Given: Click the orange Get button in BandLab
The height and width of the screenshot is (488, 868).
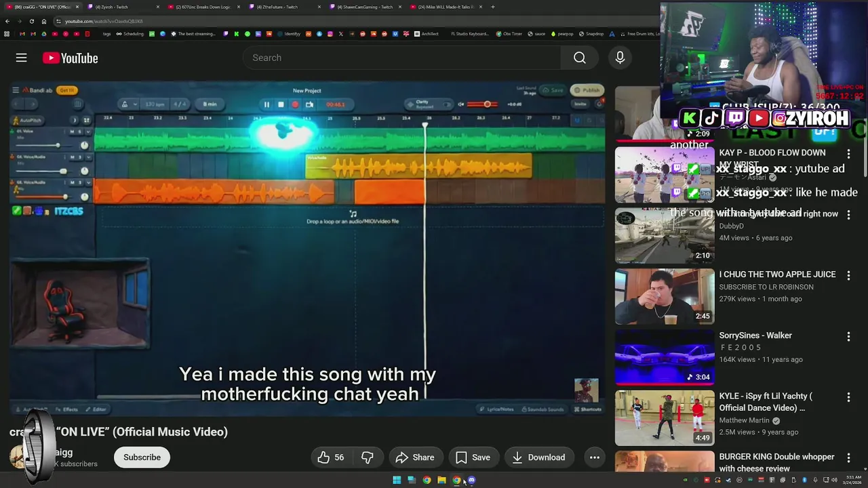Looking at the screenshot, I should 66,90.
